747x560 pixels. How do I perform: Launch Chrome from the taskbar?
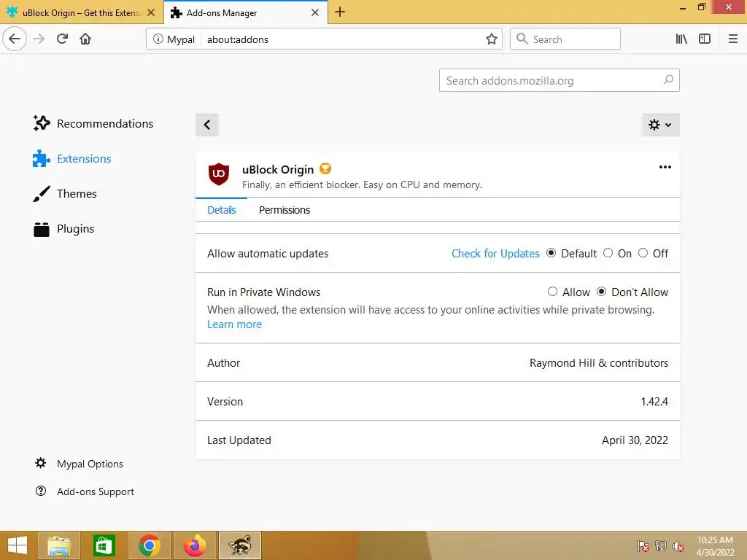(x=149, y=545)
